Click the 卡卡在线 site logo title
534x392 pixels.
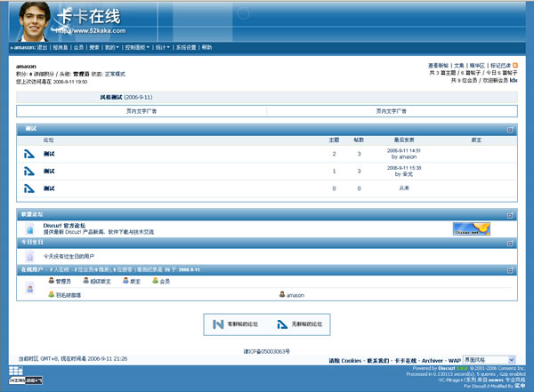(x=88, y=16)
